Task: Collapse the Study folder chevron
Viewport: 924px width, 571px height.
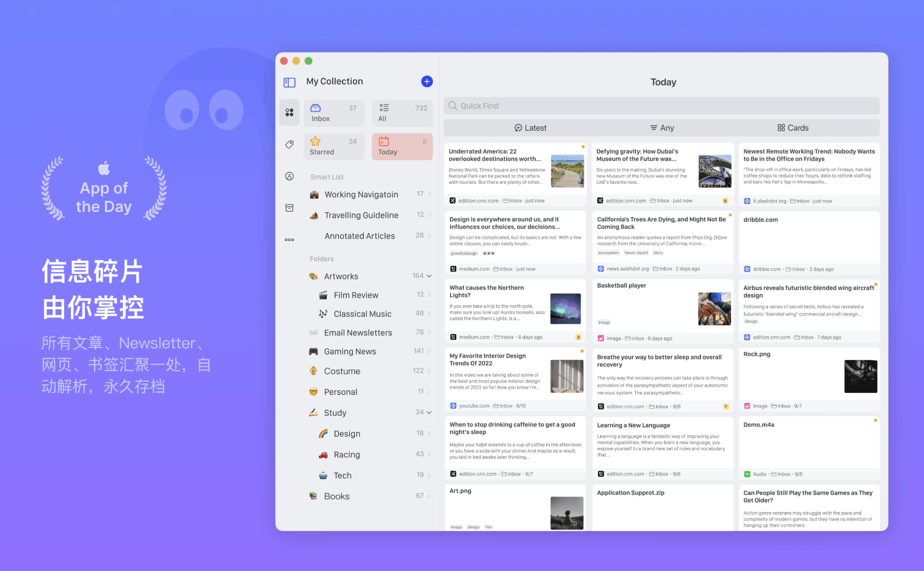Action: click(x=429, y=413)
